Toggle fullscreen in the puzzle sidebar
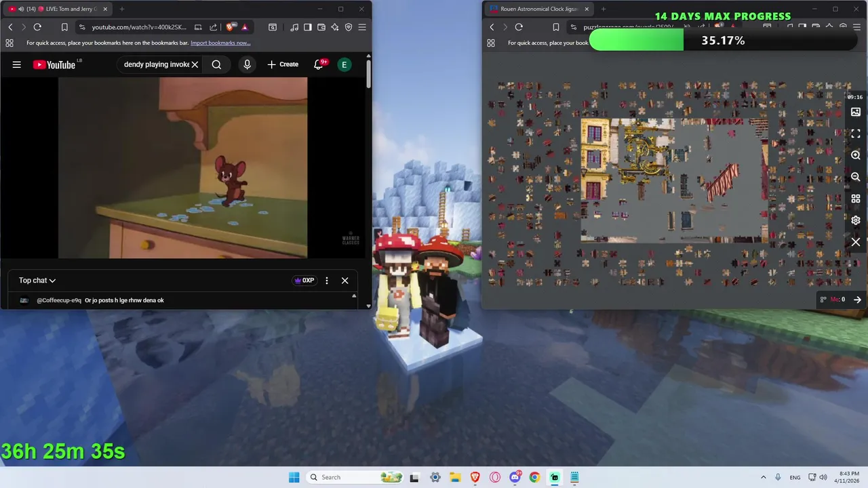 [856, 134]
